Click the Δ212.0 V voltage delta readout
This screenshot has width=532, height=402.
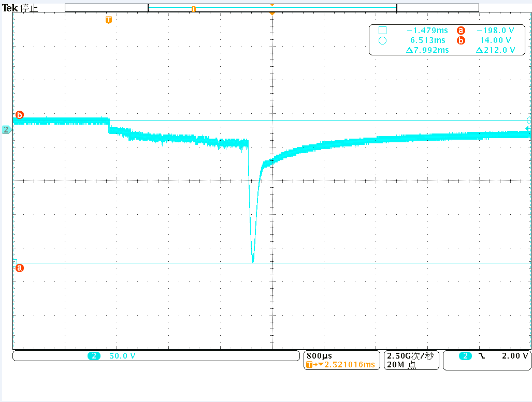point(495,50)
